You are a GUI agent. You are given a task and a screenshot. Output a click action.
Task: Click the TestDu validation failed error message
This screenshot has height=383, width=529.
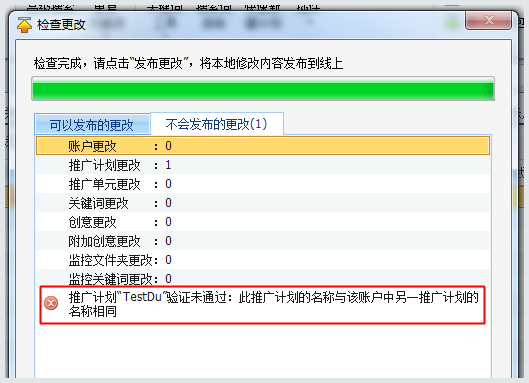click(274, 304)
